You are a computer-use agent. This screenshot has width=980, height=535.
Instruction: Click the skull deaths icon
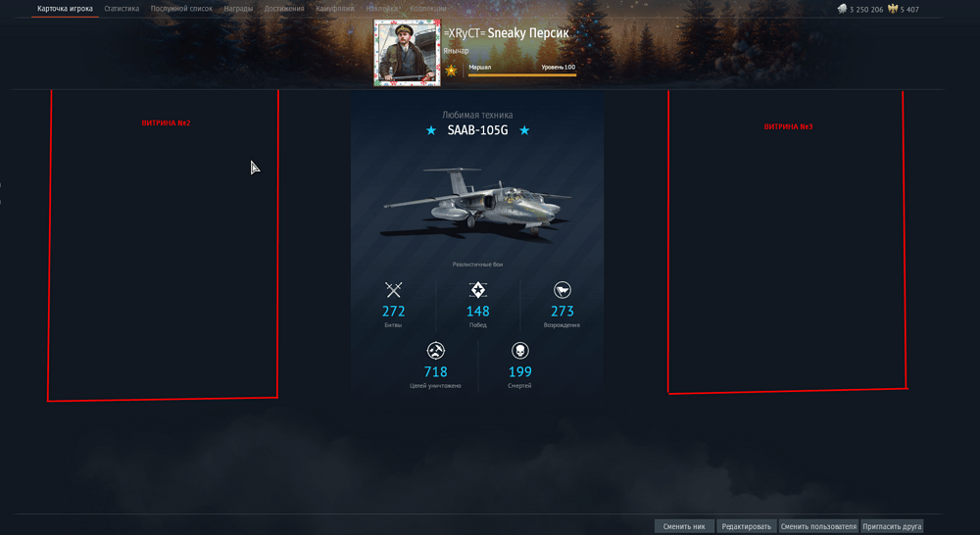[520, 351]
